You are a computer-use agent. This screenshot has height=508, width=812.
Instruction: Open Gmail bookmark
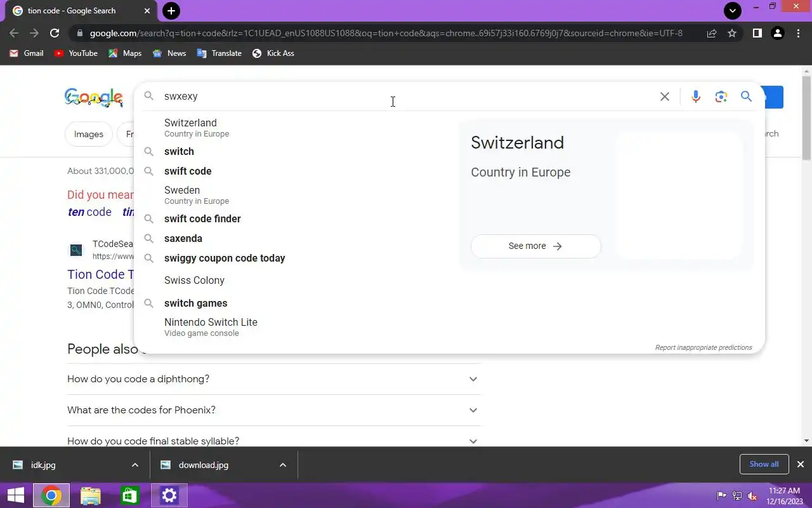click(x=27, y=53)
